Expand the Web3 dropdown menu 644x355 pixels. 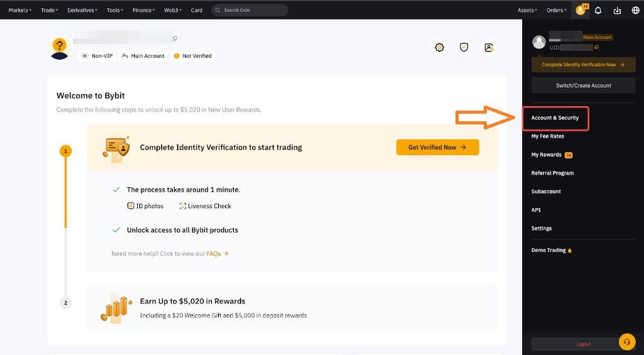click(x=173, y=10)
